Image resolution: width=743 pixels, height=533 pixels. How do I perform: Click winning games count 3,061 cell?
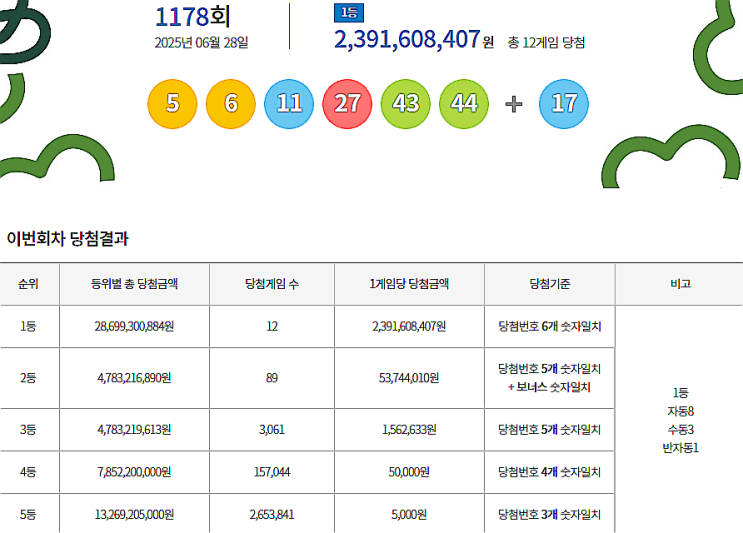[x=272, y=430]
